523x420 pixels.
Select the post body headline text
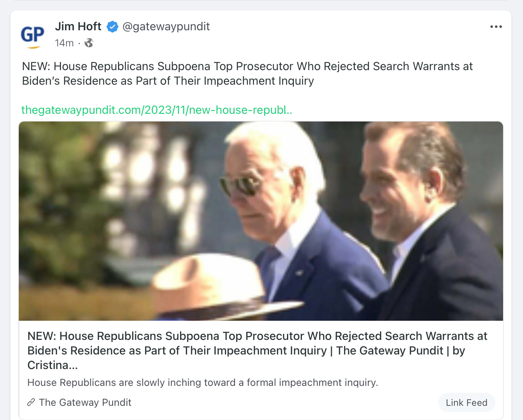247,74
